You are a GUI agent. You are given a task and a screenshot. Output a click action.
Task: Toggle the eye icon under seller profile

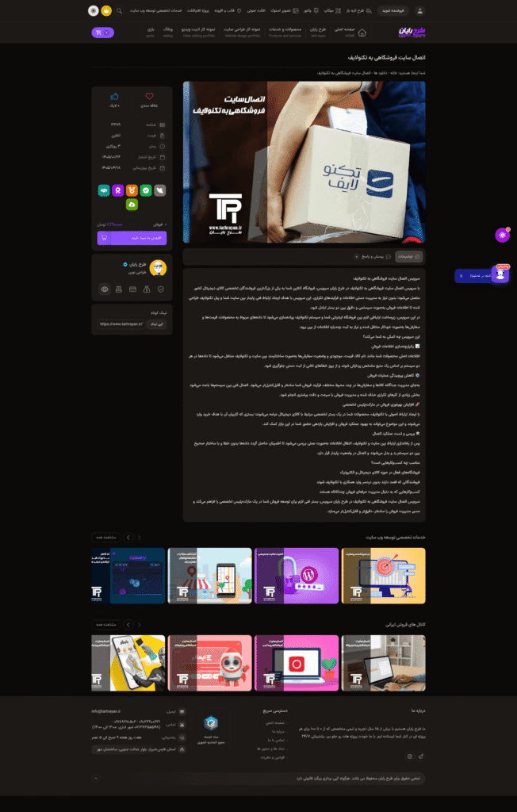click(x=105, y=289)
